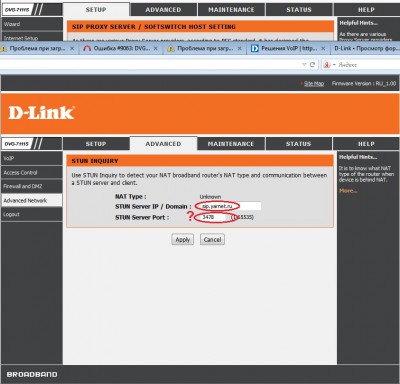Image resolution: width=400 pixels, height=384 pixels.
Task: Open the lower HELP tab
Action: [x=366, y=144]
